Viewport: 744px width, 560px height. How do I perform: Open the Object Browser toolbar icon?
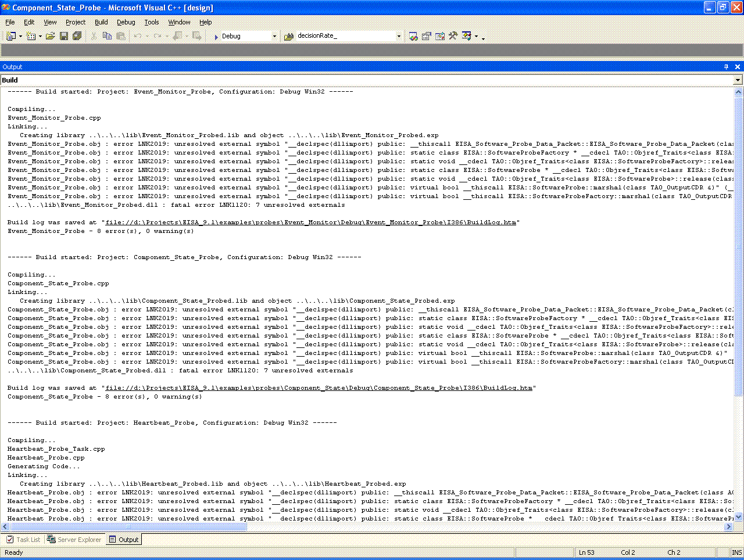tap(440, 36)
